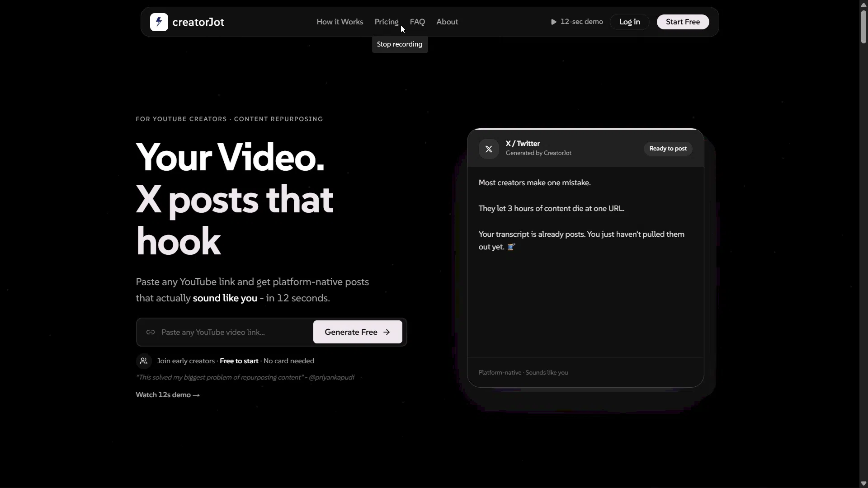868x488 pixels.
Task: Click the users icon beside Join early creators
Action: coord(143,361)
